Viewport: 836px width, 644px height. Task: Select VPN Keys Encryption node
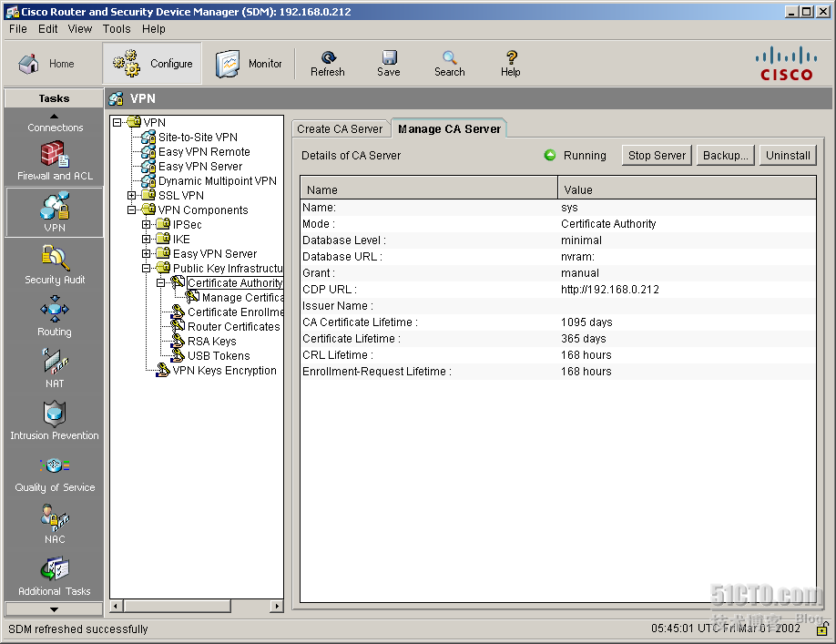224,371
